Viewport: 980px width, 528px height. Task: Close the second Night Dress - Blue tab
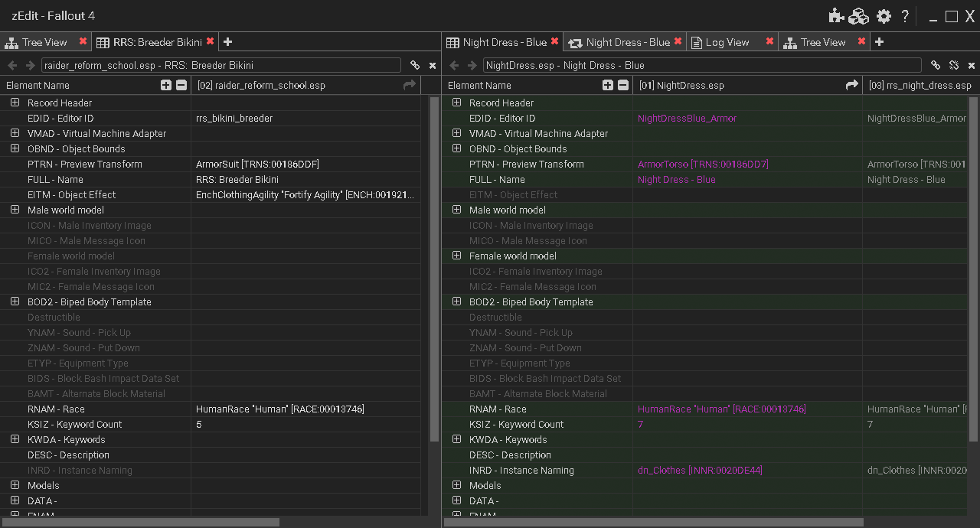coord(678,41)
